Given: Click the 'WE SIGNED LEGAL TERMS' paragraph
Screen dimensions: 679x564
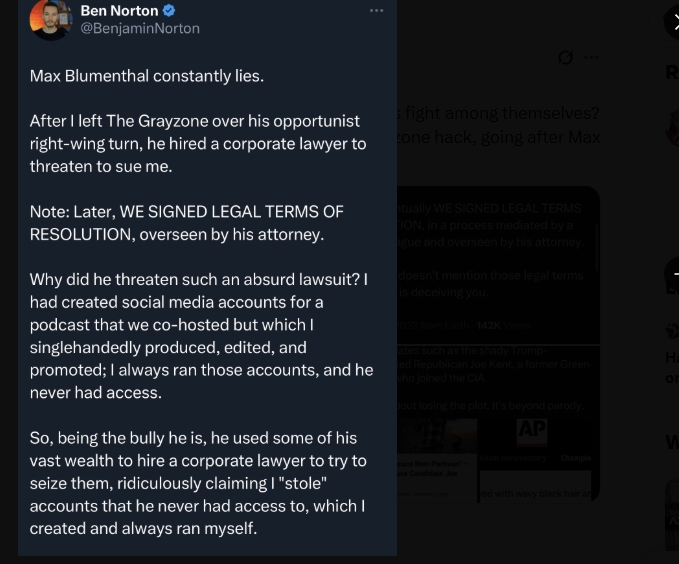Looking at the screenshot, I should click(187, 223).
